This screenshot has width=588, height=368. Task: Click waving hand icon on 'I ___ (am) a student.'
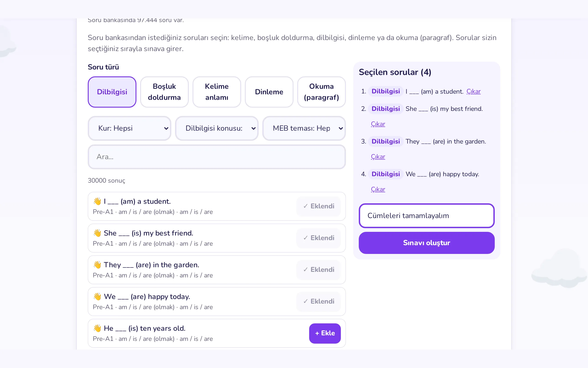[97, 201]
